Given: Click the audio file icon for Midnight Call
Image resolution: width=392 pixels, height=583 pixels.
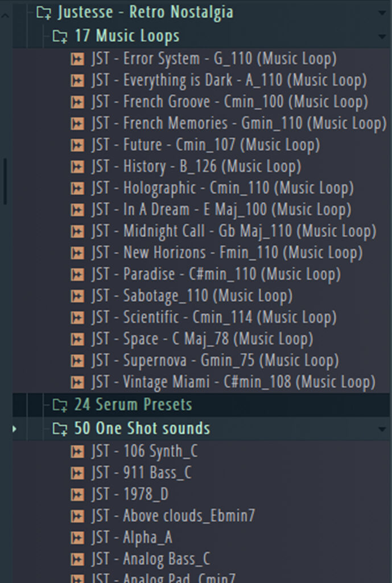Looking at the screenshot, I should (x=77, y=231).
